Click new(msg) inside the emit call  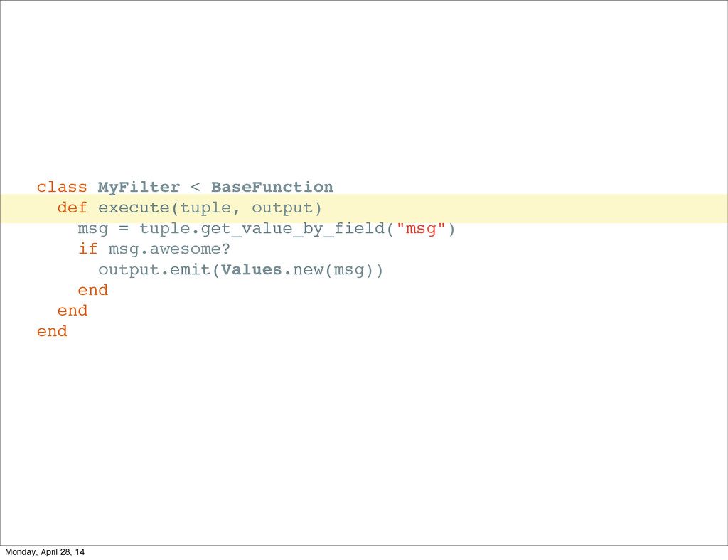click(x=334, y=270)
